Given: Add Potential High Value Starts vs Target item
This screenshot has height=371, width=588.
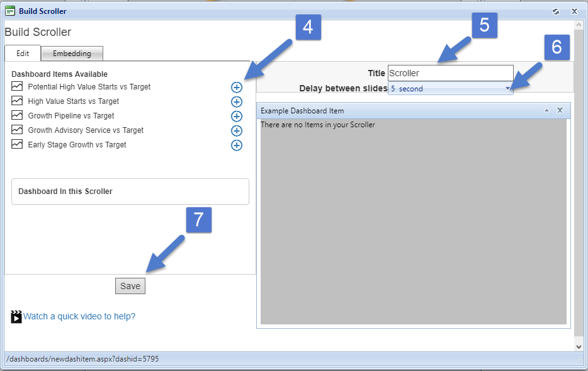Looking at the screenshot, I should (236, 88).
